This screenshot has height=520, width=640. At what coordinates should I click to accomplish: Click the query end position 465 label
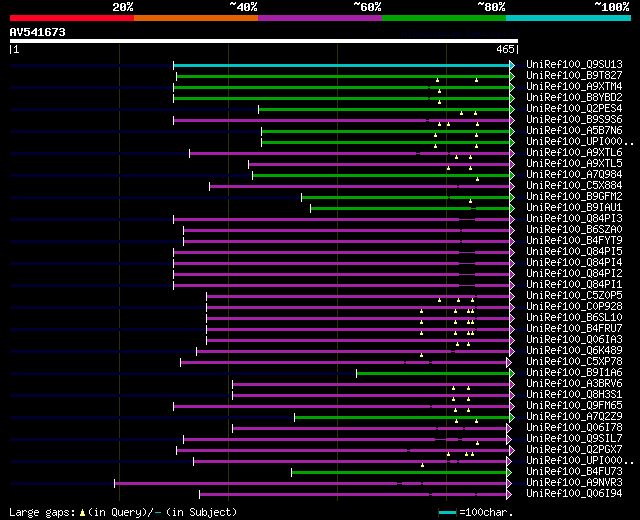coord(505,49)
